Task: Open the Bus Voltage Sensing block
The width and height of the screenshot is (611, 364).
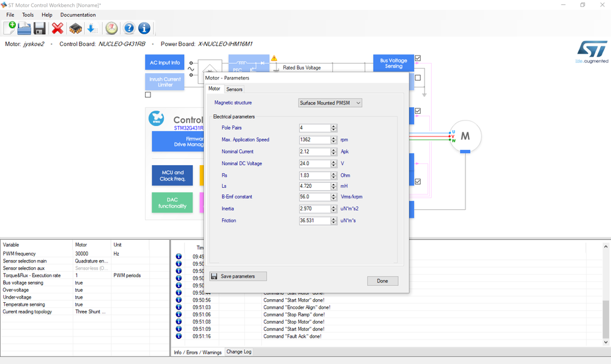Action: (393, 63)
